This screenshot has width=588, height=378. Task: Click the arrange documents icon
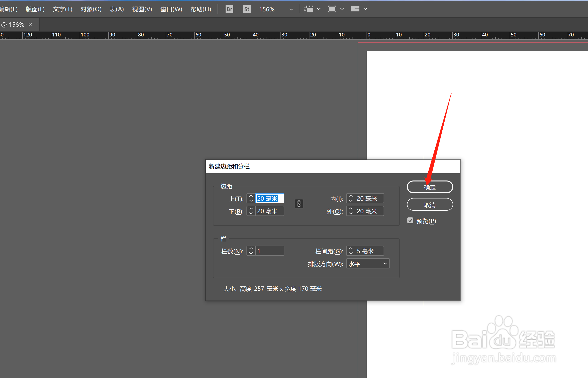point(355,9)
